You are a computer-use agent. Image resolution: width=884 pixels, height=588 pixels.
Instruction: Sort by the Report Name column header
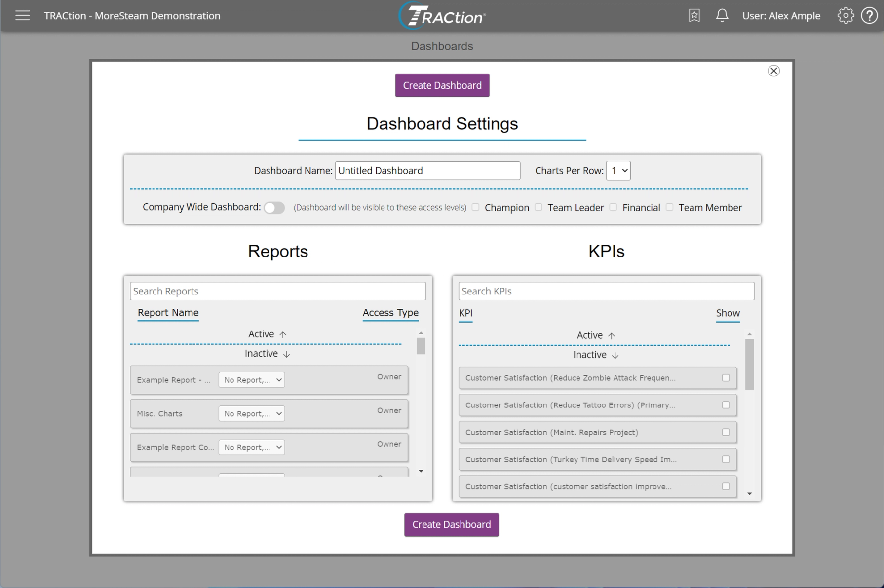pyautogui.click(x=168, y=313)
